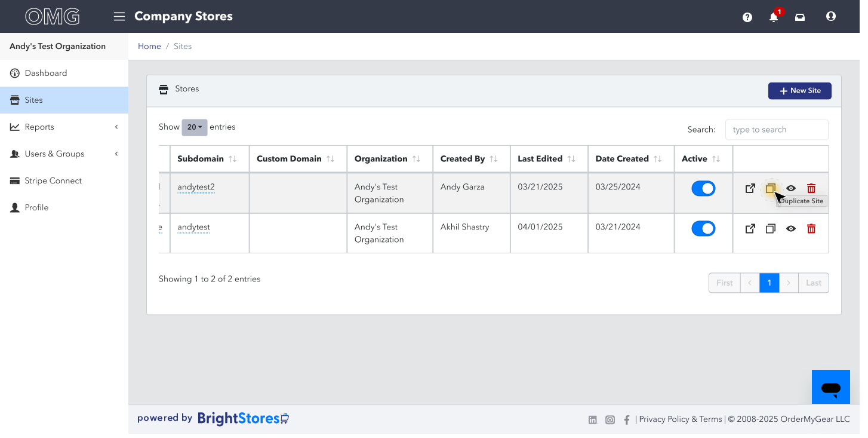This screenshot has width=868, height=438.
Task: Open the inbox tray icon
Action: tap(800, 17)
